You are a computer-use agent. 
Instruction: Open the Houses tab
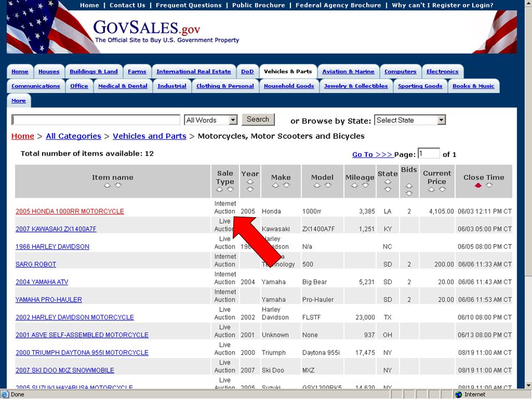click(49, 71)
